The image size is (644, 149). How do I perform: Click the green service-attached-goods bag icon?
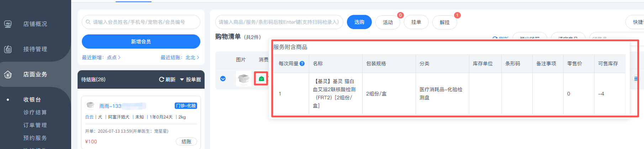click(262, 79)
